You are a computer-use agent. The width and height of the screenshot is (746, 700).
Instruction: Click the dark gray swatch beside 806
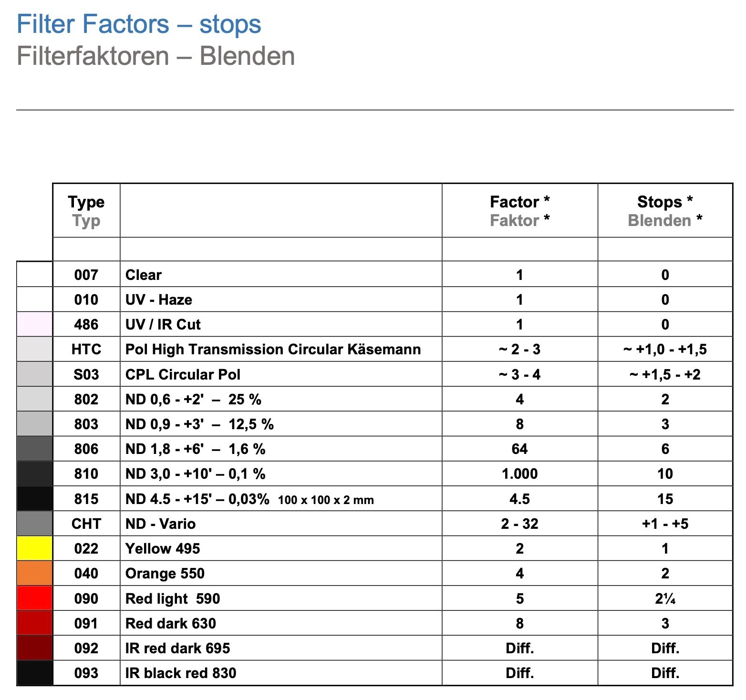point(34,449)
